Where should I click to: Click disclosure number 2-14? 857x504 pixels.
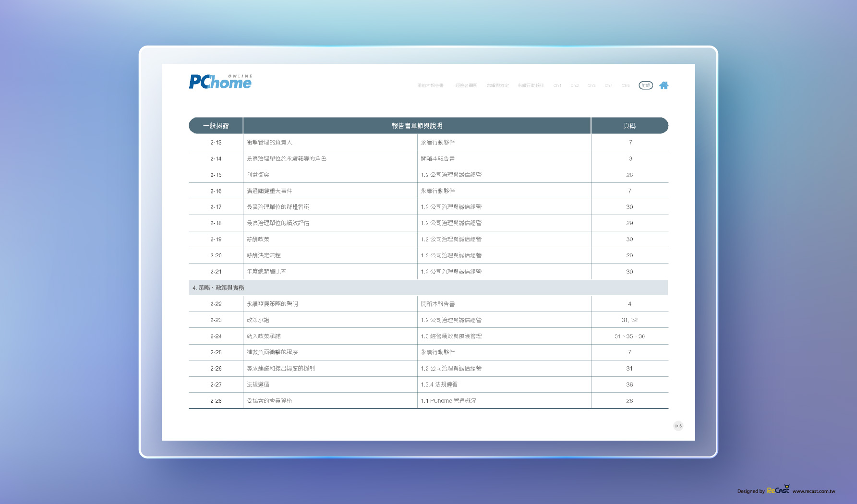pyautogui.click(x=216, y=159)
